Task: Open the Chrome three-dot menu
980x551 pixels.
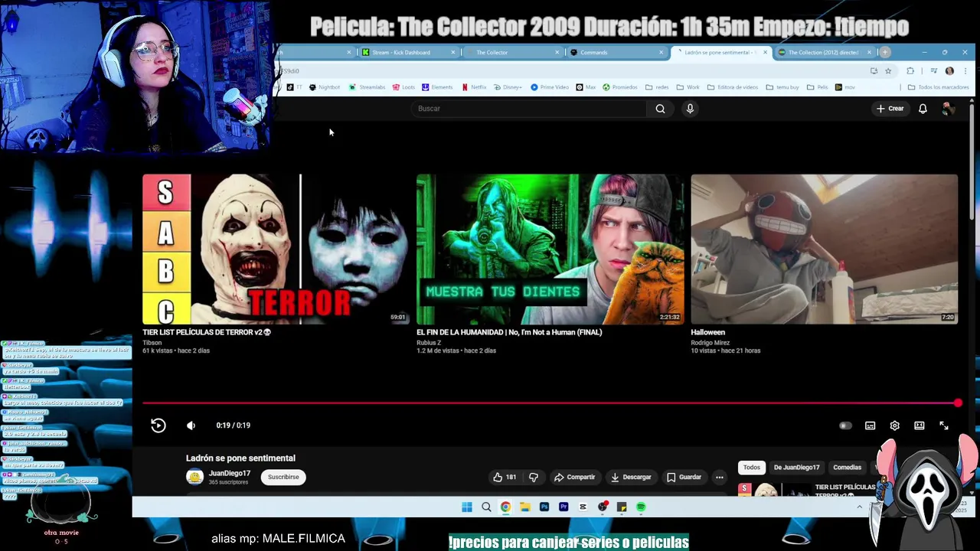Action: [x=964, y=71]
